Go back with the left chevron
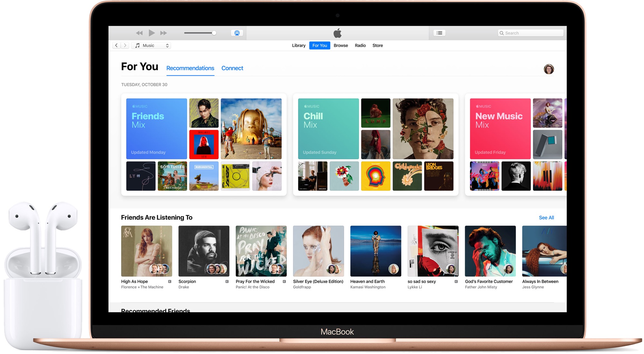 (116, 45)
